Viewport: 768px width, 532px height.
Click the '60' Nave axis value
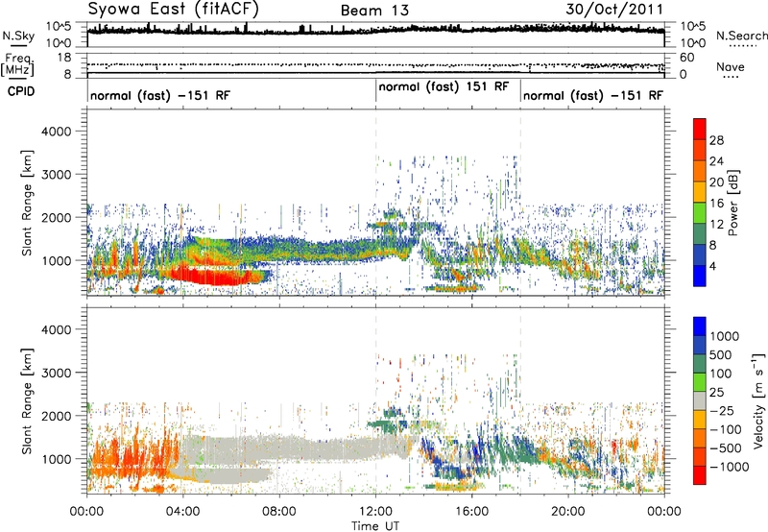(x=687, y=58)
